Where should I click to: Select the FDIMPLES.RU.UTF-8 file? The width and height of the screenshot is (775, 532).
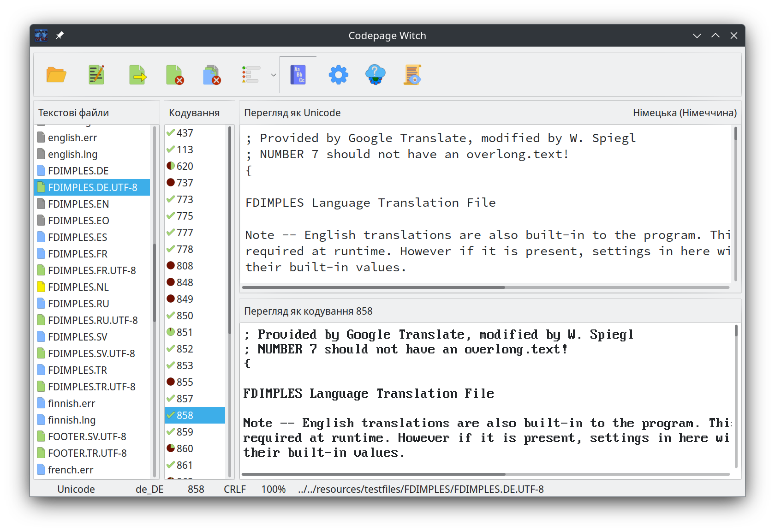(92, 320)
